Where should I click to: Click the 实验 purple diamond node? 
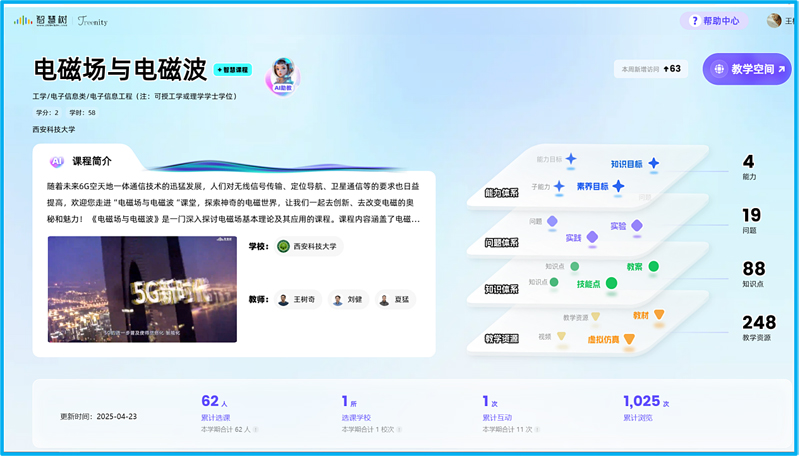(637, 226)
